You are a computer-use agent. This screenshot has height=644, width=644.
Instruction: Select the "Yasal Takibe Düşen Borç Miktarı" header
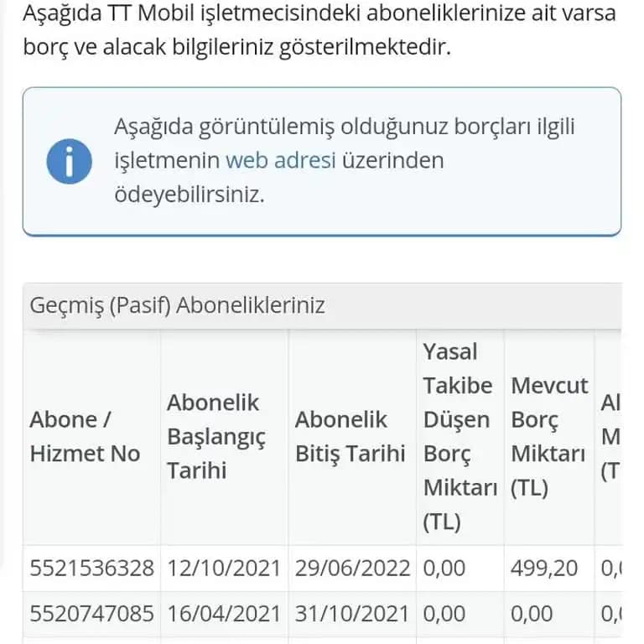[457, 436]
